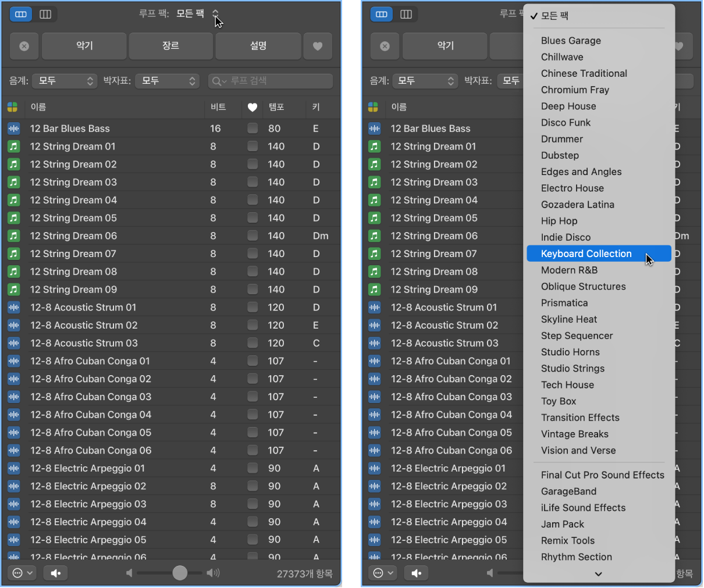Tick favorite checkbox for 12-8 Afro Cuban Conga 01
The height and width of the screenshot is (588, 704).
[x=253, y=361]
